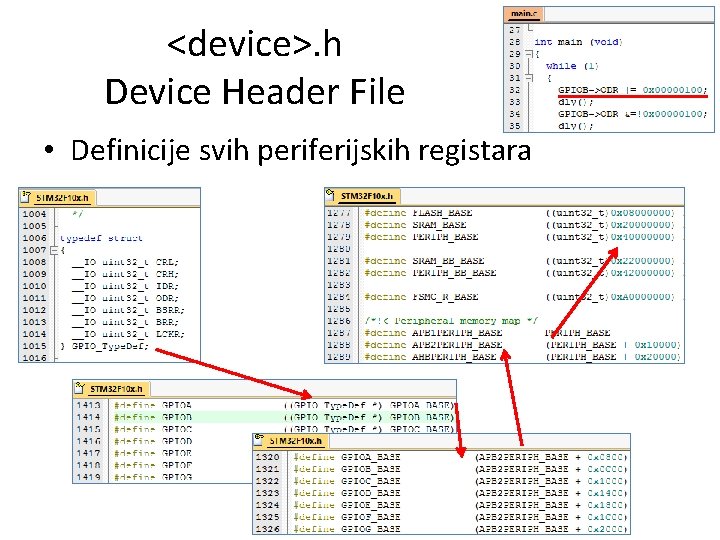Click '#define GPIOD' on line 1416
This screenshot has width=720, height=540.
[x=153, y=441]
